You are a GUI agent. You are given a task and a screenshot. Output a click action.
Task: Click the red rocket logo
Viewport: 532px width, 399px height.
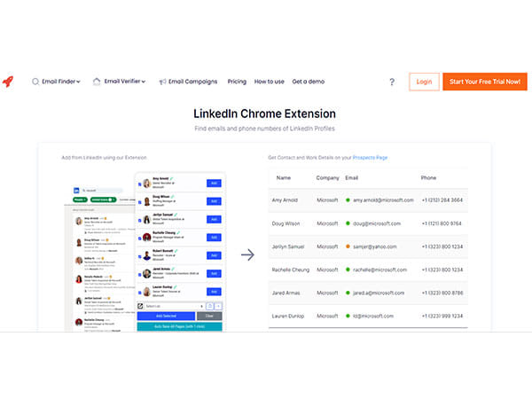click(x=8, y=82)
